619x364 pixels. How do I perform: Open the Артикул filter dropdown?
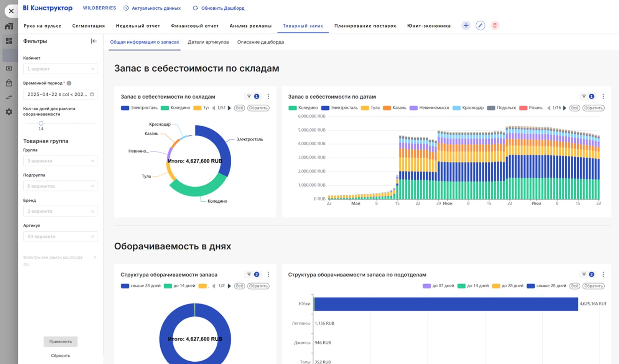[x=61, y=236]
